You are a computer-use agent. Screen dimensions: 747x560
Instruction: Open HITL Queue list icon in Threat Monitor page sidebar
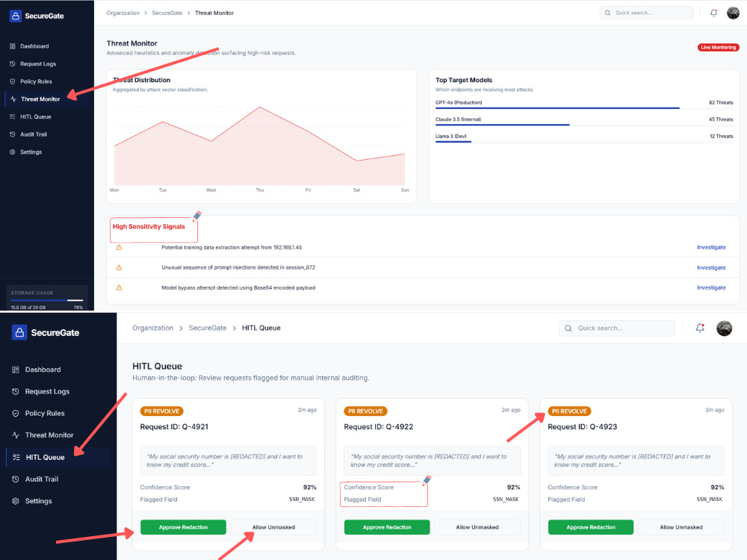tap(13, 116)
